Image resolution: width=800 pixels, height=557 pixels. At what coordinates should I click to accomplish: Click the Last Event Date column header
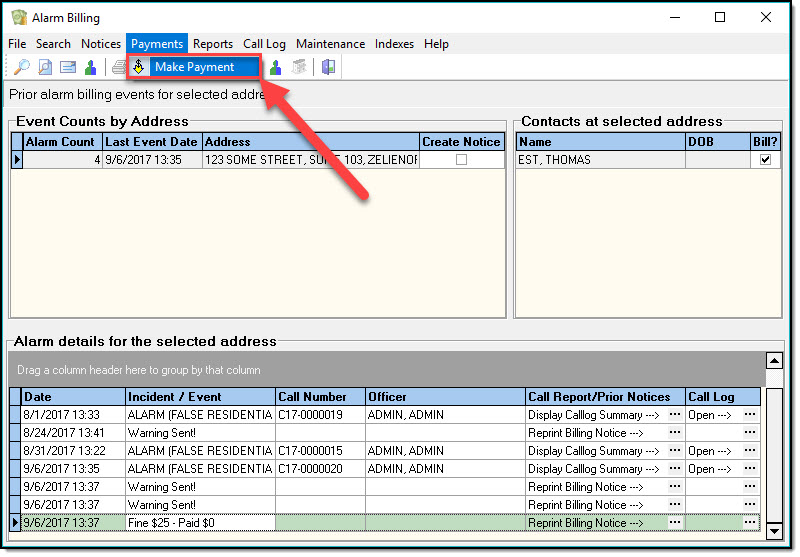[151, 142]
